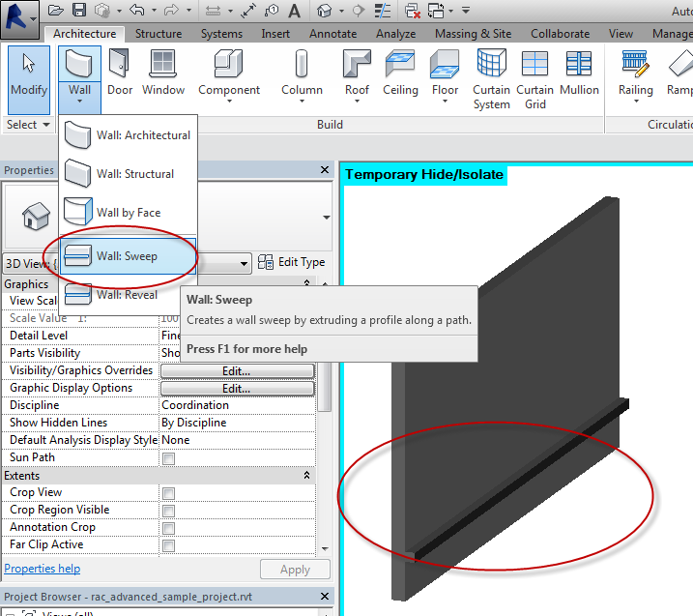Viewport: 693px width, 616px height.
Task: Click the Save disk icon
Action: click(79, 10)
